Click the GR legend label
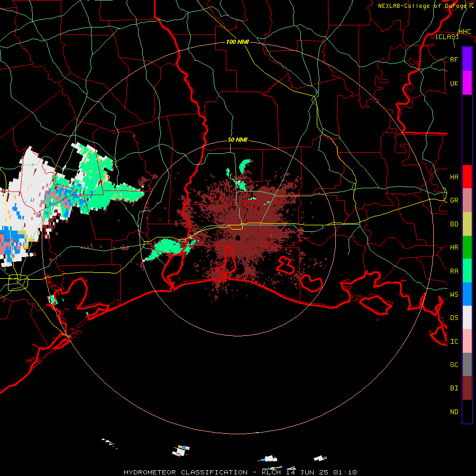This screenshot has width=476, height=476. click(x=454, y=200)
